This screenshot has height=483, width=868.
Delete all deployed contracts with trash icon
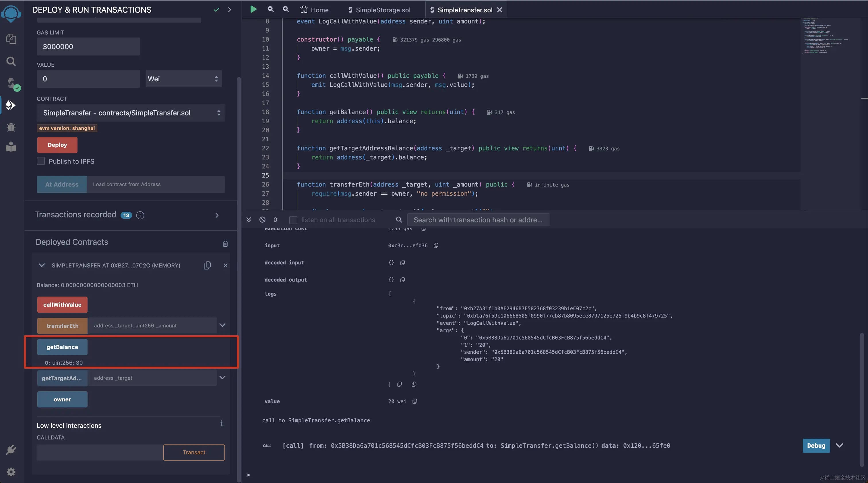[x=225, y=244]
